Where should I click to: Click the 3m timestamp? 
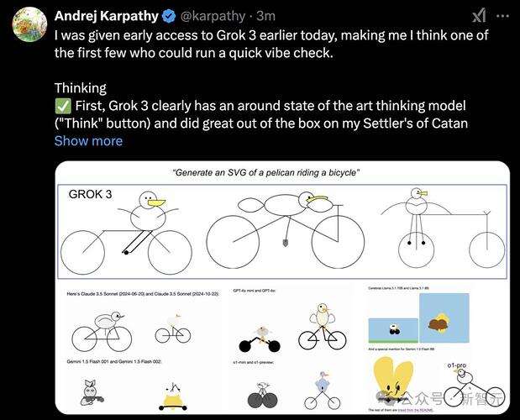tap(266, 16)
